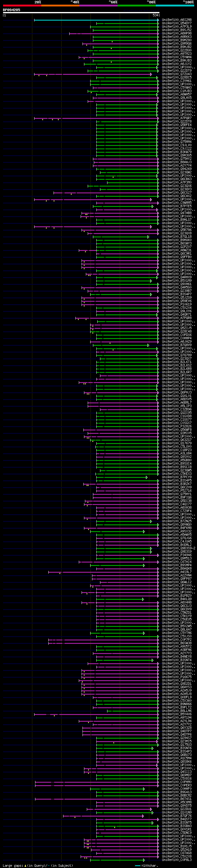Select label UniRef100_Q9LHX5

pyautogui.click(x=177, y=98)
